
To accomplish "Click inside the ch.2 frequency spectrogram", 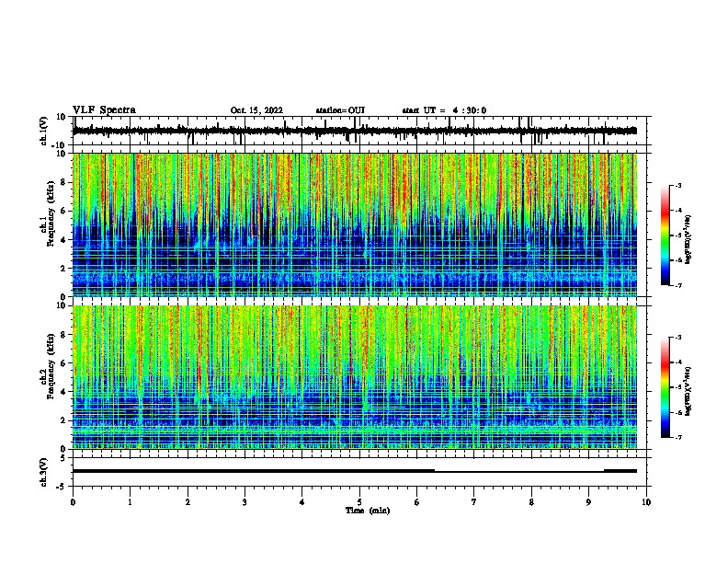I will point(354,377).
